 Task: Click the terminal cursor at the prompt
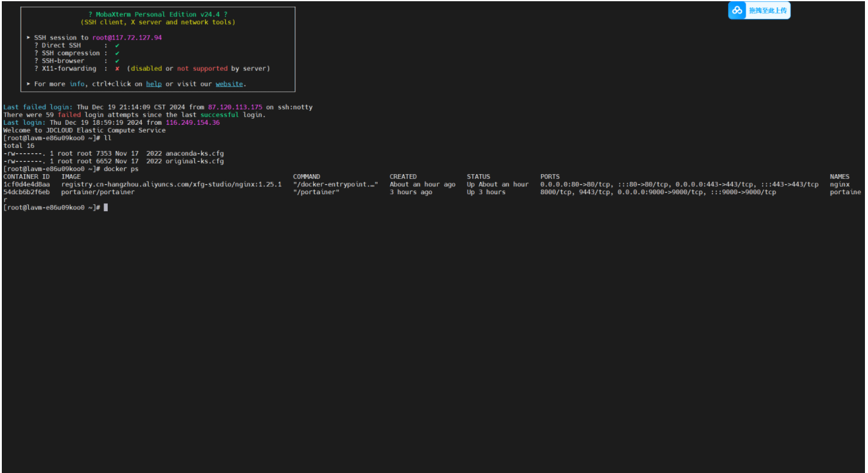[x=106, y=208]
